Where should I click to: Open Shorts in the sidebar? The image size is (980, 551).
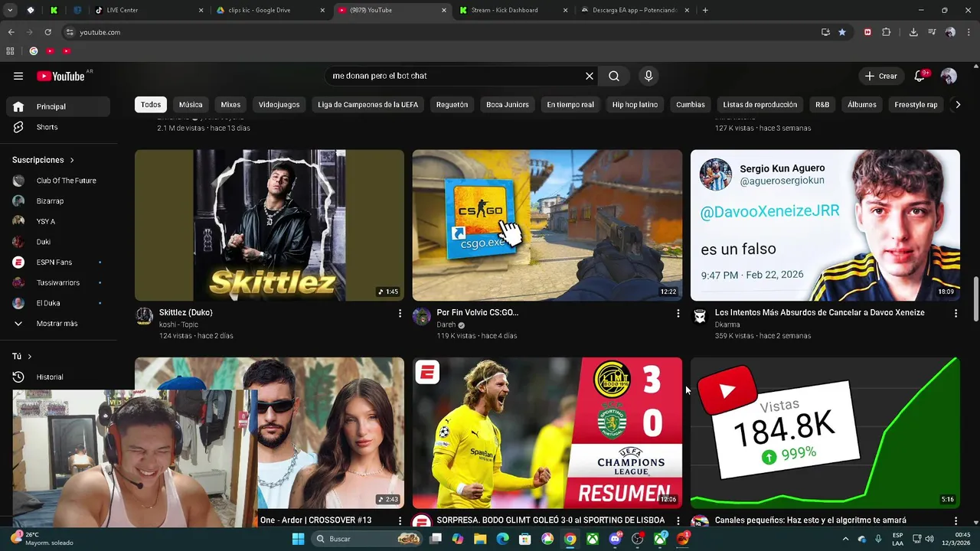tap(60, 127)
